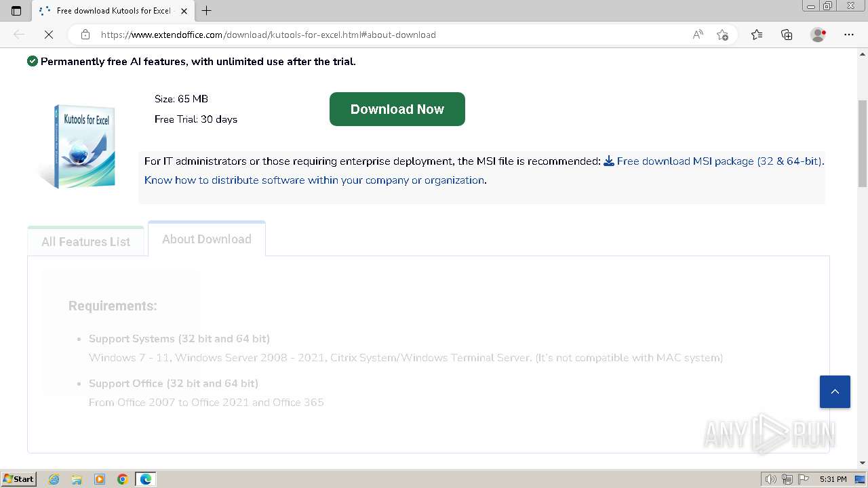Open network status tray icon
The image size is (868, 488).
click(787, 479)
